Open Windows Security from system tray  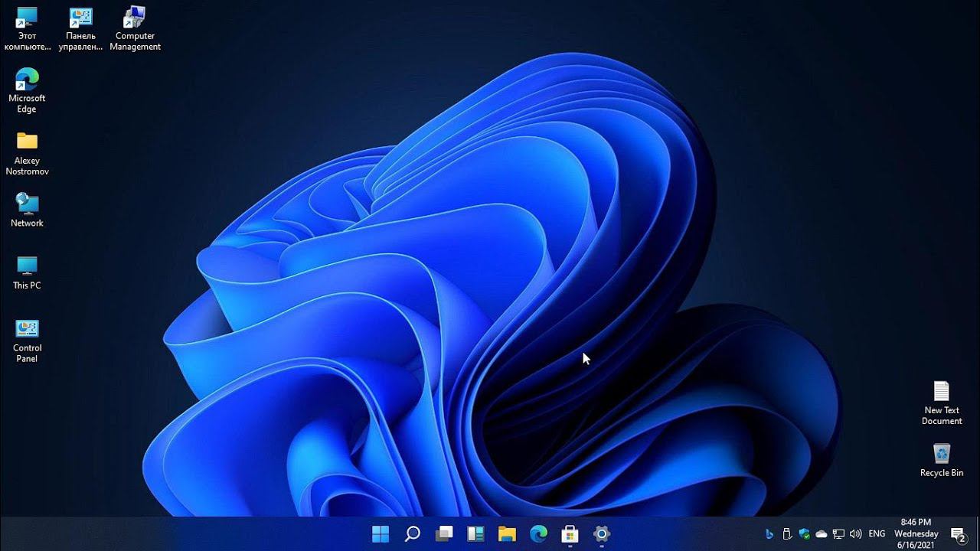(804, 533)
